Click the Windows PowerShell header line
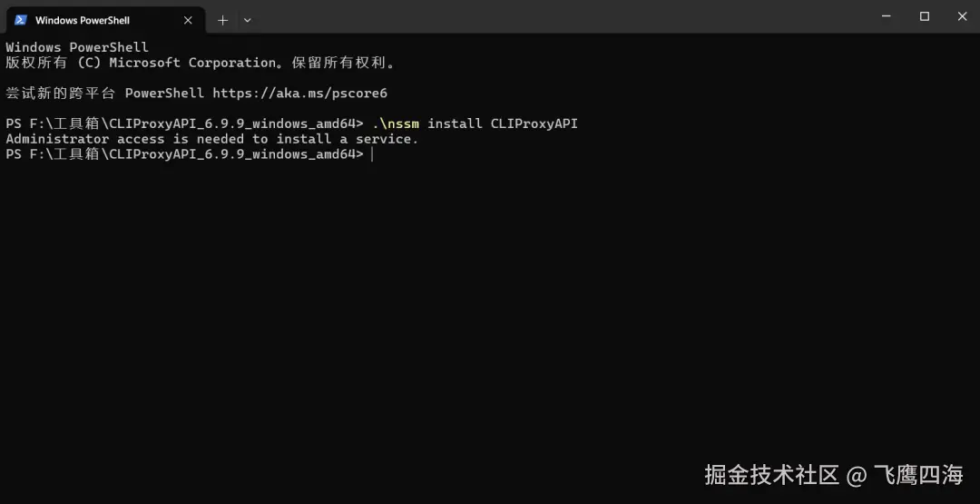 point(77,47)
